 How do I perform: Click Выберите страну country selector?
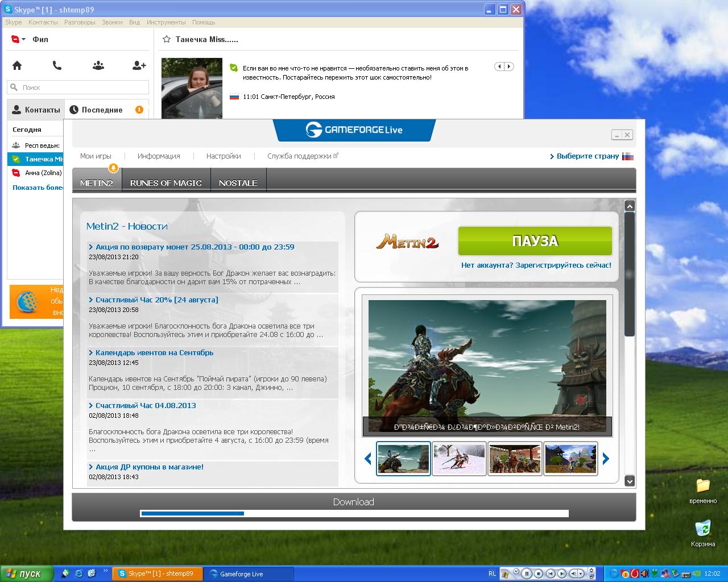click(584, 156)
